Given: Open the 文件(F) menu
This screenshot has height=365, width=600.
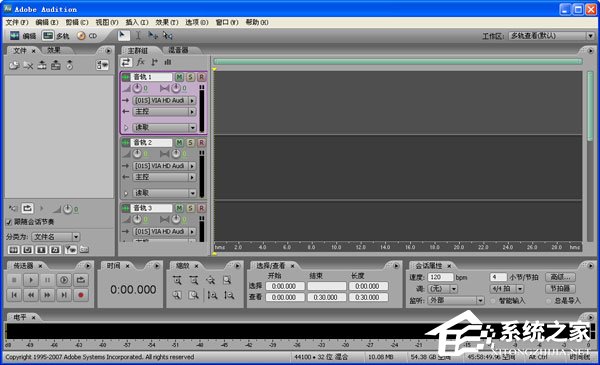Looking at the screenshot, I should [x=17, y=23].
